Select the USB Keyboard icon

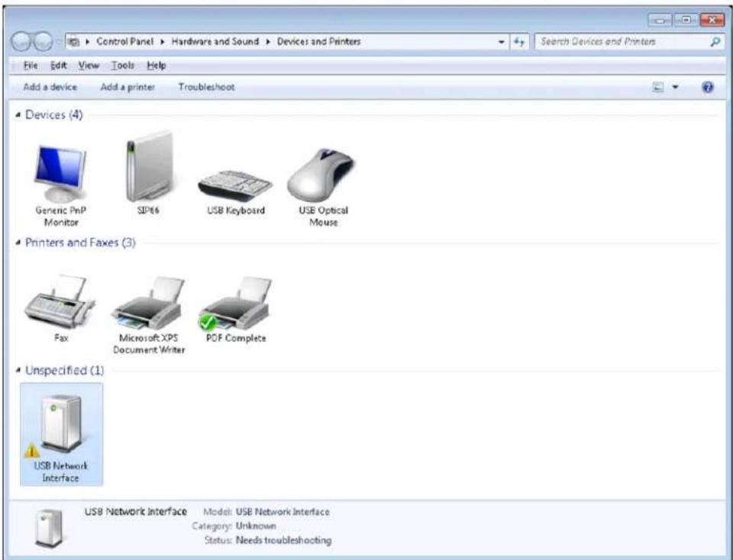235,185
